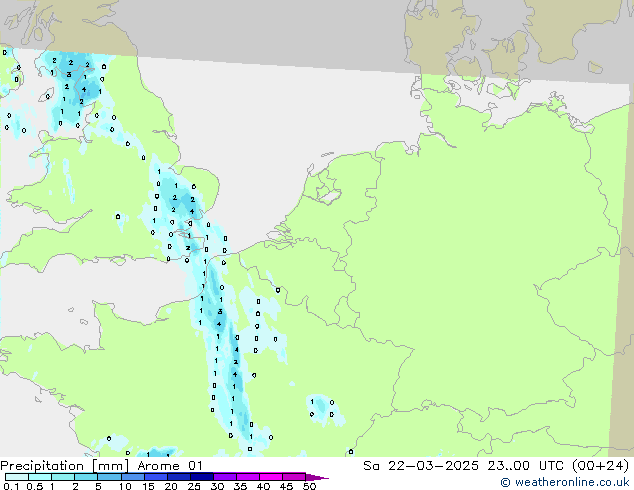Pick the 10–15 mm legend color swatch

tap(132, 477)
